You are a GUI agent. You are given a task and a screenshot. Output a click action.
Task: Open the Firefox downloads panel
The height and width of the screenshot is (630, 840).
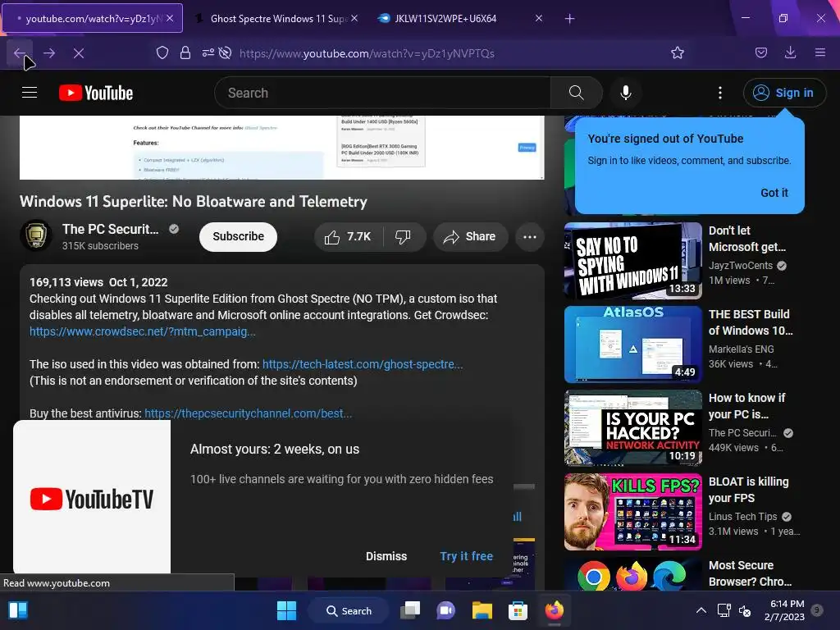point(790,52)
